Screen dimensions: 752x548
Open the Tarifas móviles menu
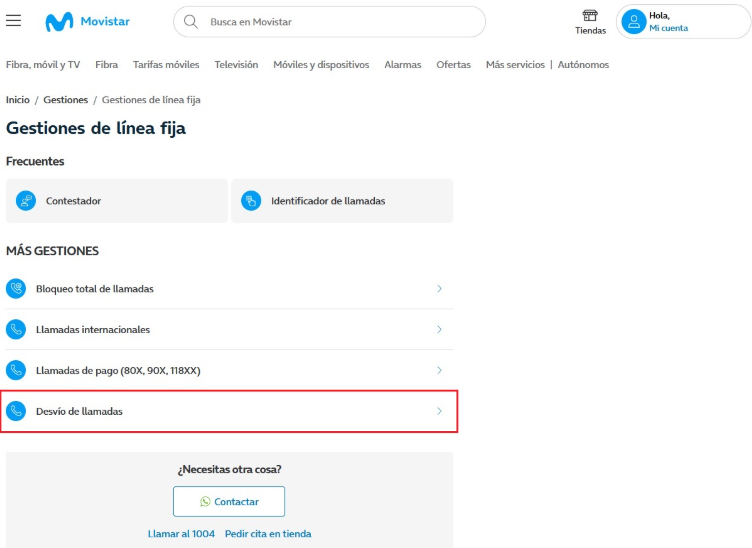[166, 65]
